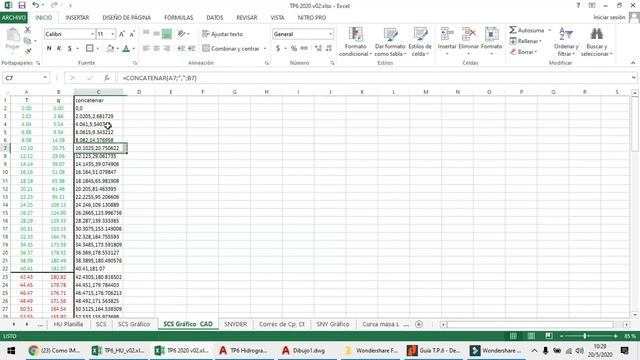Open the HU Planilla sheet tab
The height and width of the screenshot is (360, 640).
[68, 324]
